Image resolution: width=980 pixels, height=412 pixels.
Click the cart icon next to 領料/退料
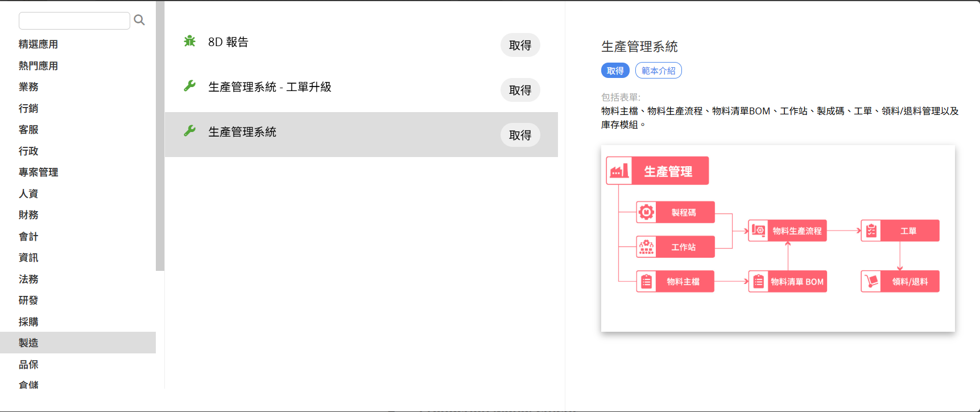click(871, 281)
